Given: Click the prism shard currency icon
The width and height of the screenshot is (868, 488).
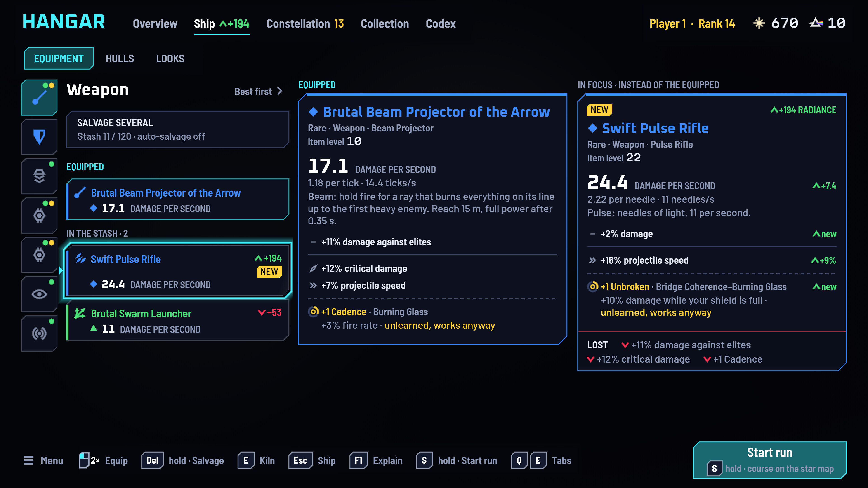Looking at the screenshot, I should pos(816,23).
